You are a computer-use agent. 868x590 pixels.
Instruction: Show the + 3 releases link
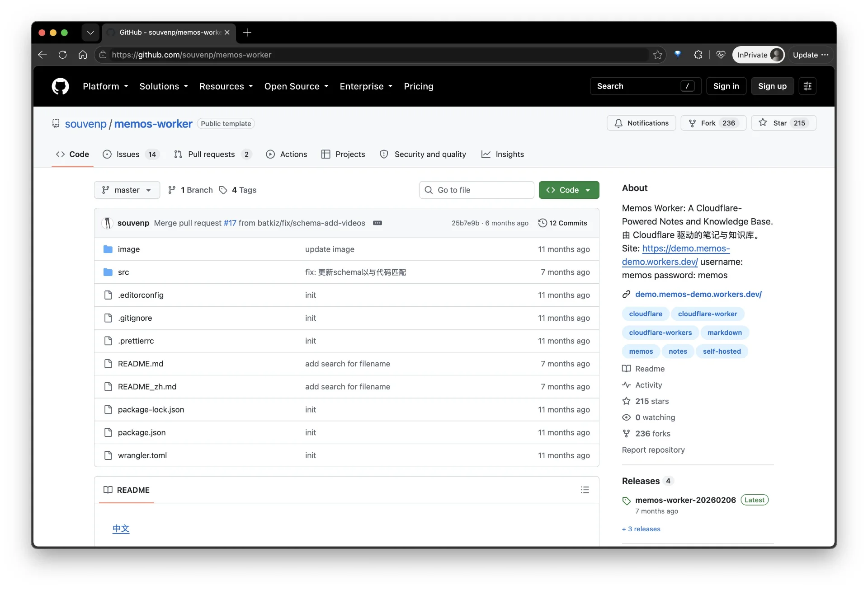(x=641, y=529)
